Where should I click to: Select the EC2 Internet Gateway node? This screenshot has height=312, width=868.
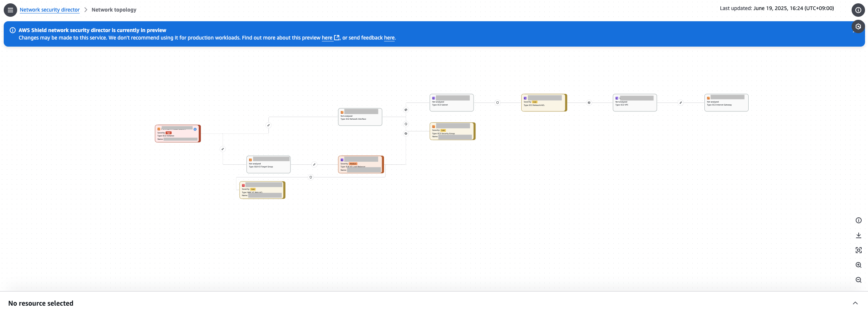tap(726, 103)
